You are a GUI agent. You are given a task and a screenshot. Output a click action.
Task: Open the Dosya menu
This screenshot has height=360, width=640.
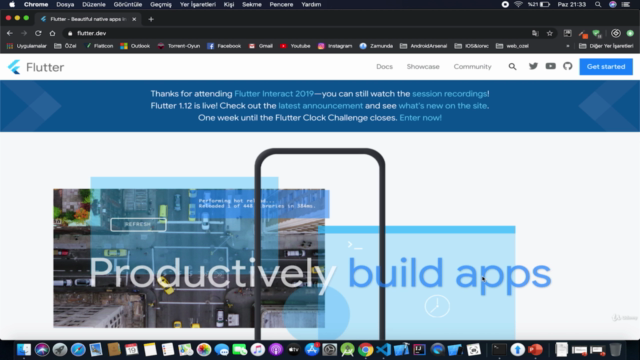tap(65, 4)
